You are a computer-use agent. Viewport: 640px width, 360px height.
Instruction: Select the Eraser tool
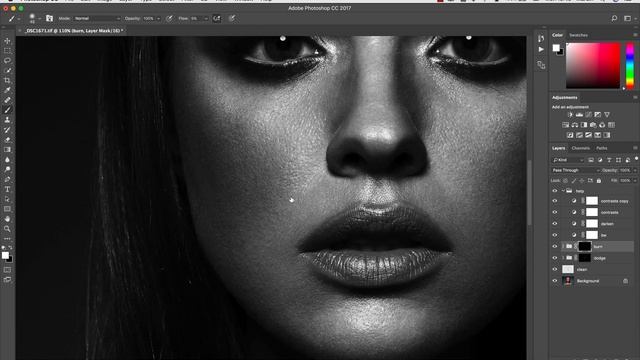coord(7,140)
